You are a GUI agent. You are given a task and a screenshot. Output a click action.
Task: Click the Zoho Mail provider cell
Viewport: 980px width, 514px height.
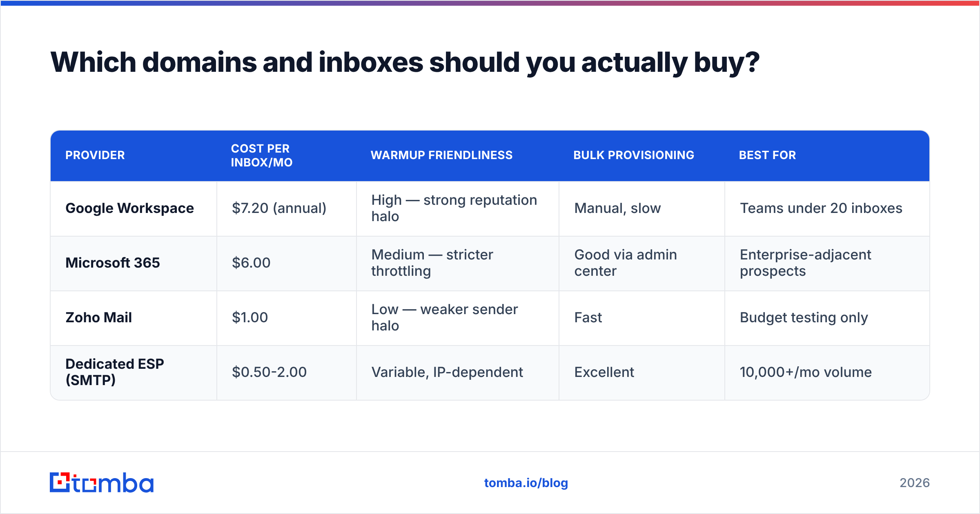(x=134, y=318)
